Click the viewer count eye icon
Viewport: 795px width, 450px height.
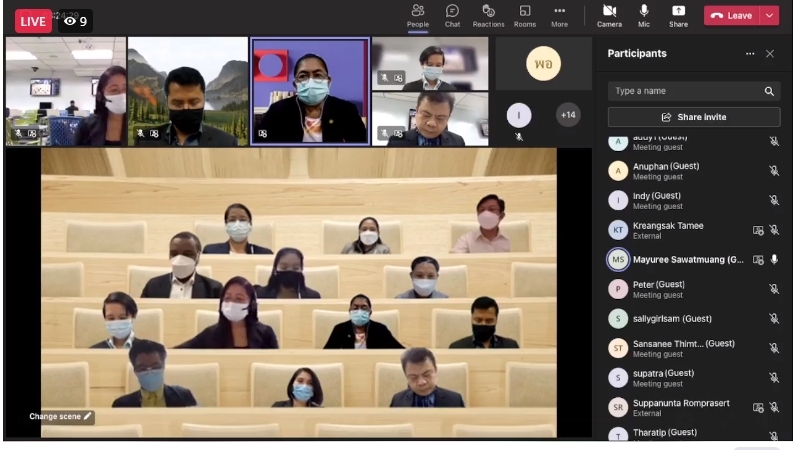click(70, 21)
